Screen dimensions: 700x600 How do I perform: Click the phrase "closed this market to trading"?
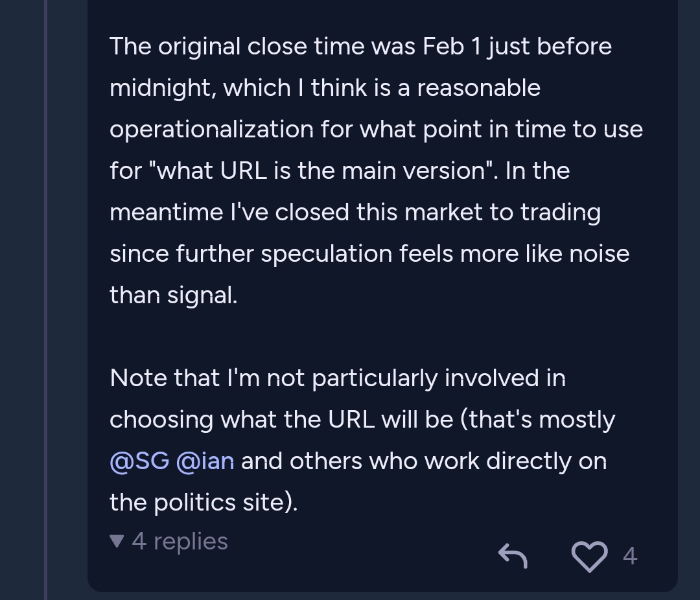pos(437,213)
